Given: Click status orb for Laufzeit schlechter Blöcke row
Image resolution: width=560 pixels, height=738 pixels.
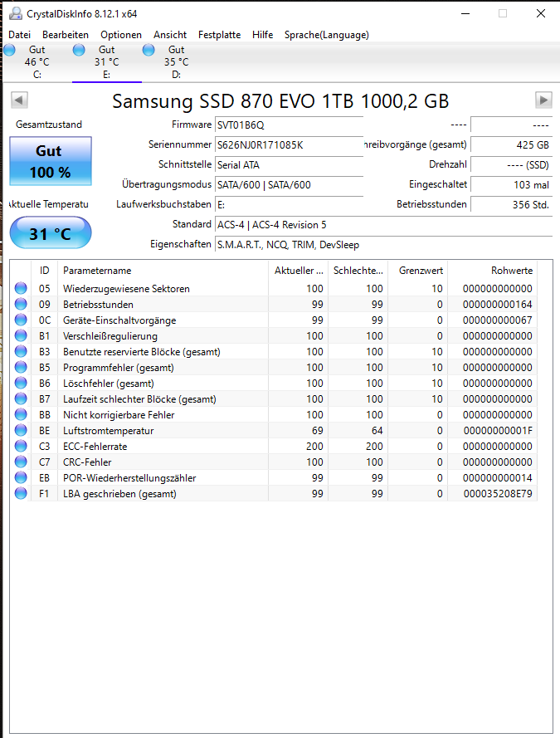Looking at the screenshot, I should tap(21, 398).
